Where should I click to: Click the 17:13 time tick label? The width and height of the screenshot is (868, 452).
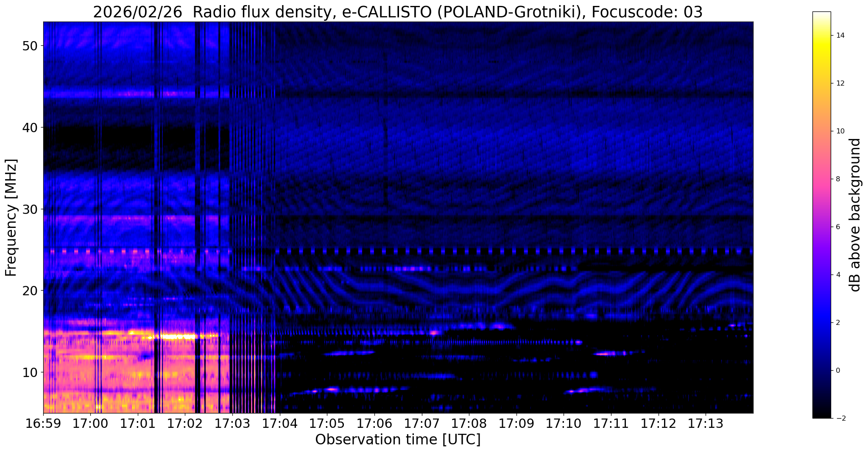[x=706, y=424]
